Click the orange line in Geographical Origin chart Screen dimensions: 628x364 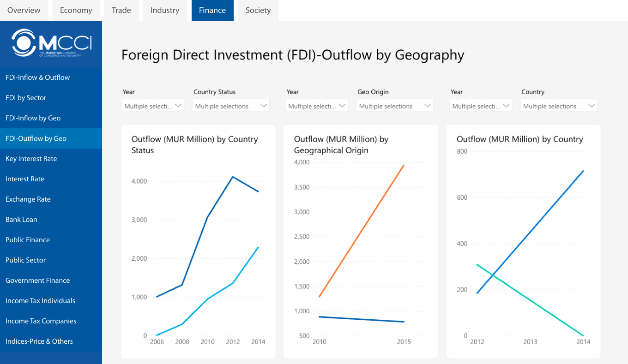coord(362,231)
